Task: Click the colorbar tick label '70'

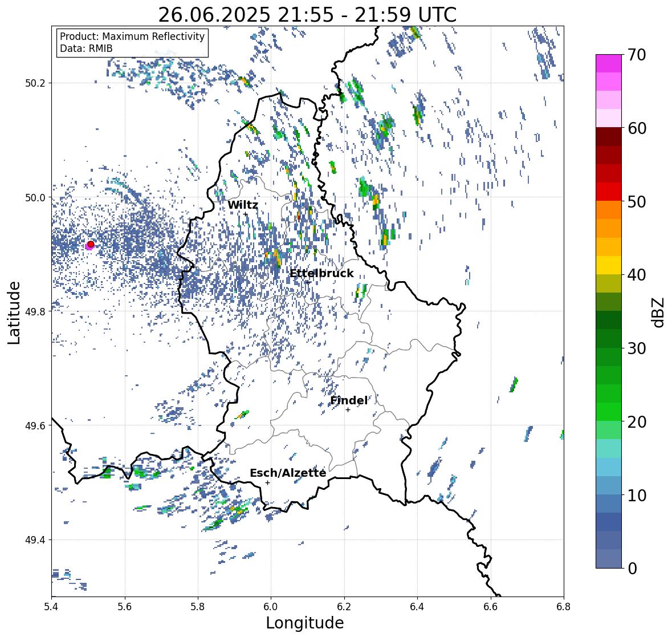Action: click(x=637, y=55)
